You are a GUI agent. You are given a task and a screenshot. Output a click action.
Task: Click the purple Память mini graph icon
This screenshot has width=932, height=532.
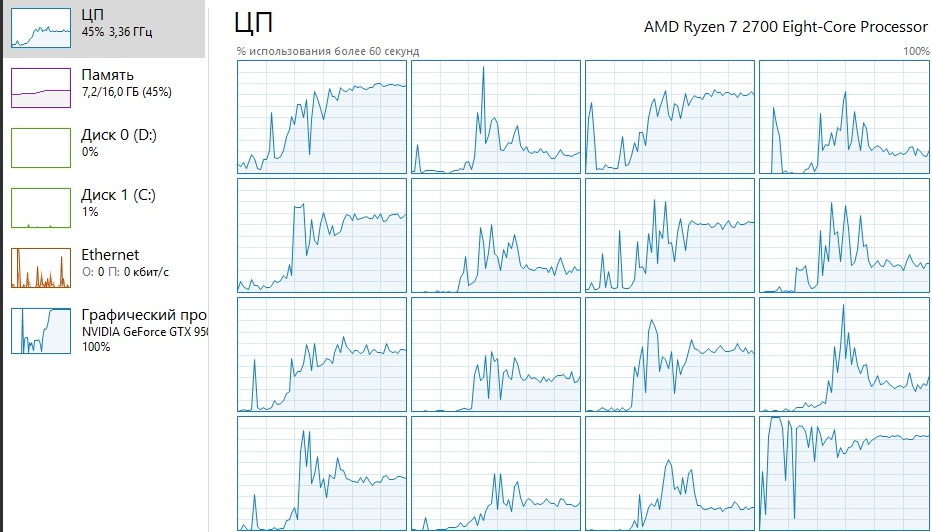point(41,87)
